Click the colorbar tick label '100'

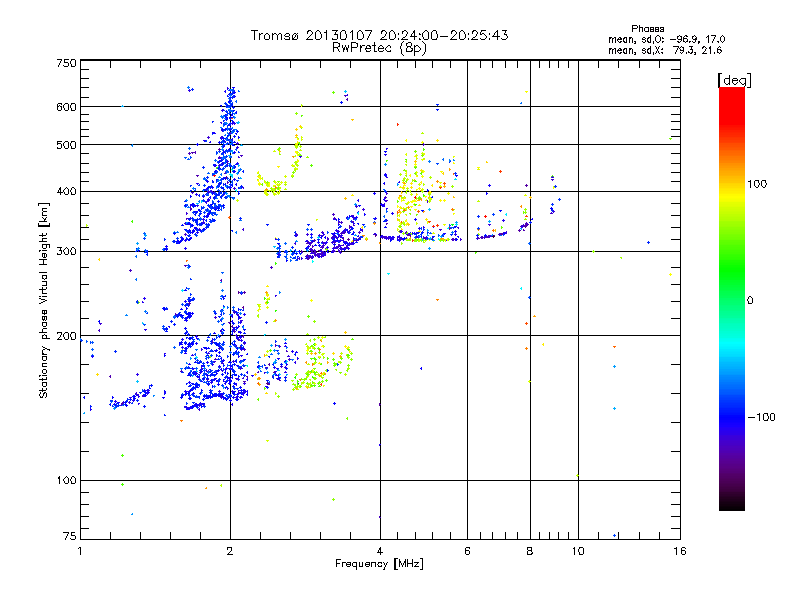point(757,184)
